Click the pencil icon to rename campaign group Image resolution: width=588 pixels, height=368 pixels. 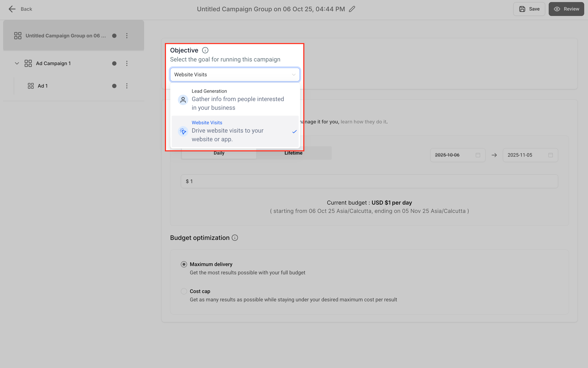(352, 9)
